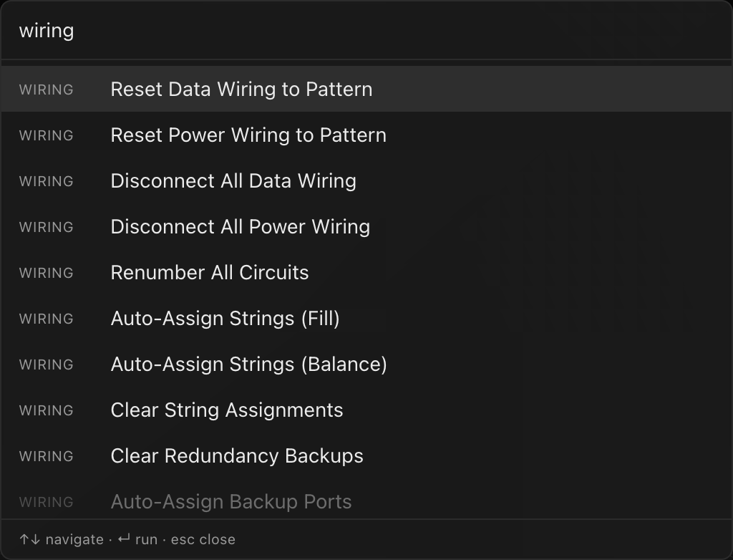Click the search field containing "wiring"
The width and height of the screenshot is (733, 560).
click(x=366, y=31)
